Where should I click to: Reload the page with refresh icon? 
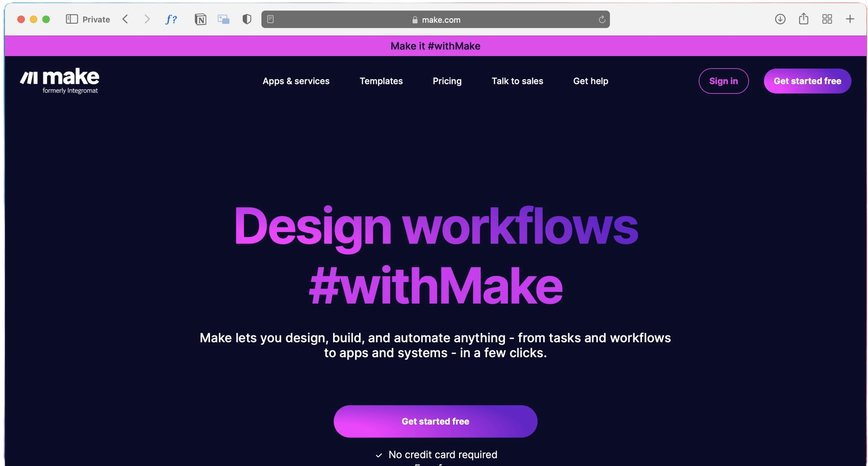(x=602, y=19)
